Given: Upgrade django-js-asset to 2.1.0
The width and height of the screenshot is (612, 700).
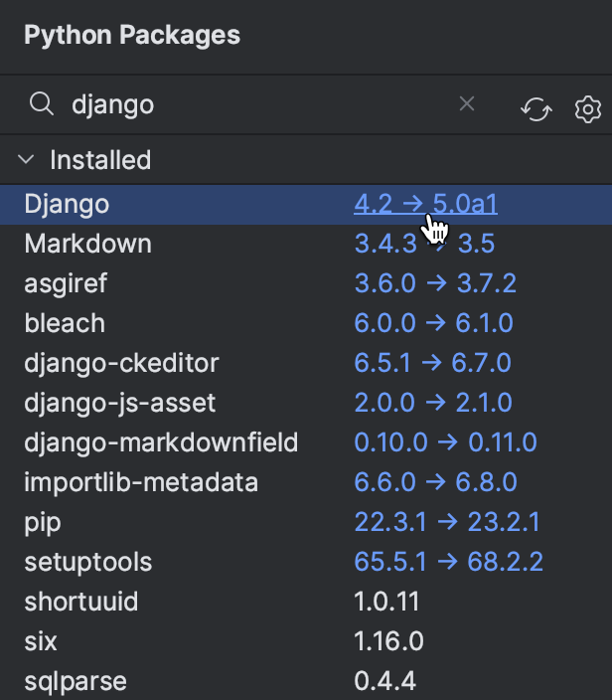Looking at the screenshot, I should click(x=432, y=404).
